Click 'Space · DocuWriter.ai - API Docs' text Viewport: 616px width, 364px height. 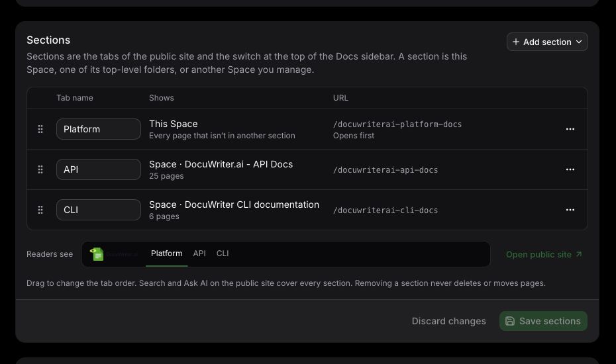(x=221, y=164)
